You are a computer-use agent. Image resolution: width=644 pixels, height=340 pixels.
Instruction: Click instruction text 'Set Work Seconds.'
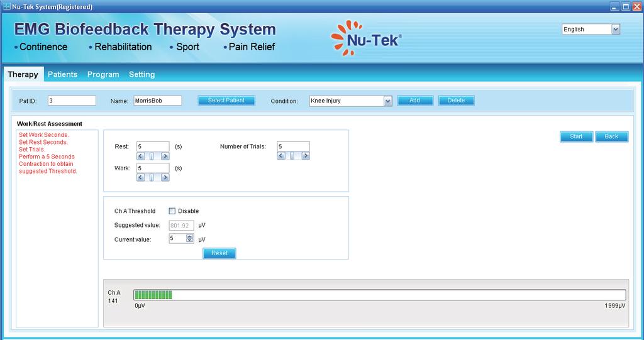(44, 135)
